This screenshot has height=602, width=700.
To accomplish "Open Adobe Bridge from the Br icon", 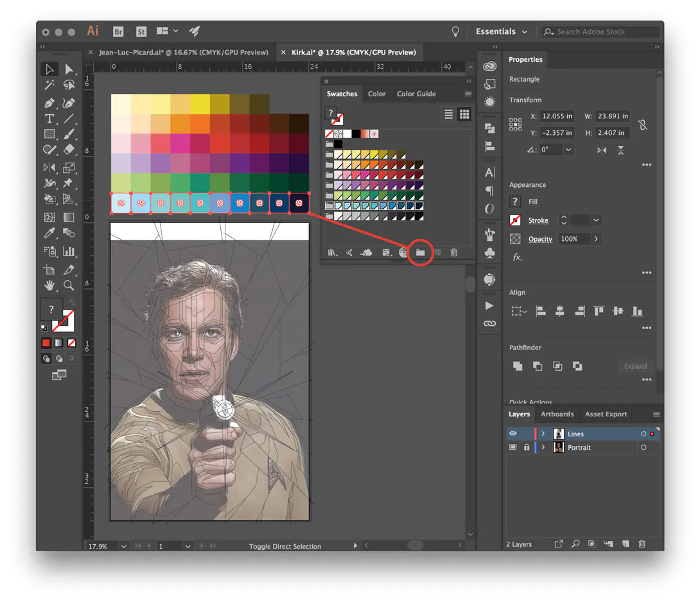I will [x=118, y=31].
